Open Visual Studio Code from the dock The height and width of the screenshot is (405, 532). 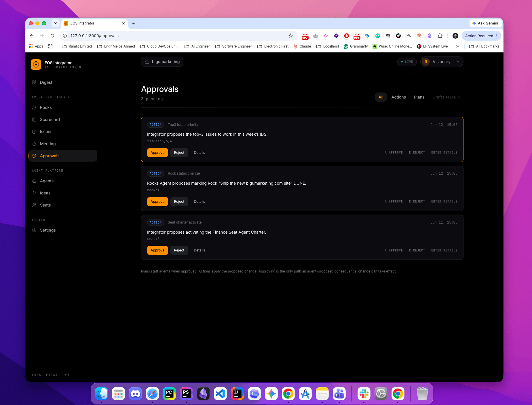pyautogui.click(x=220, y=393)
